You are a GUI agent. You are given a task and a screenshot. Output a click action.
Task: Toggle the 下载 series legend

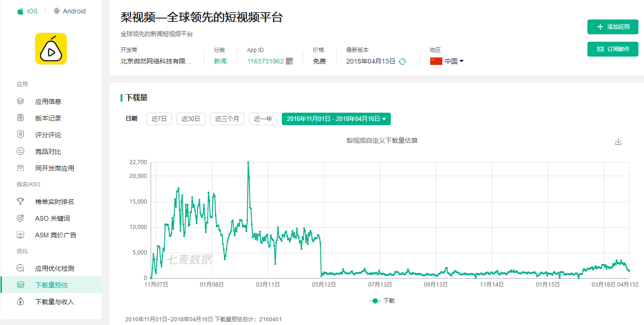coord(382,301)
